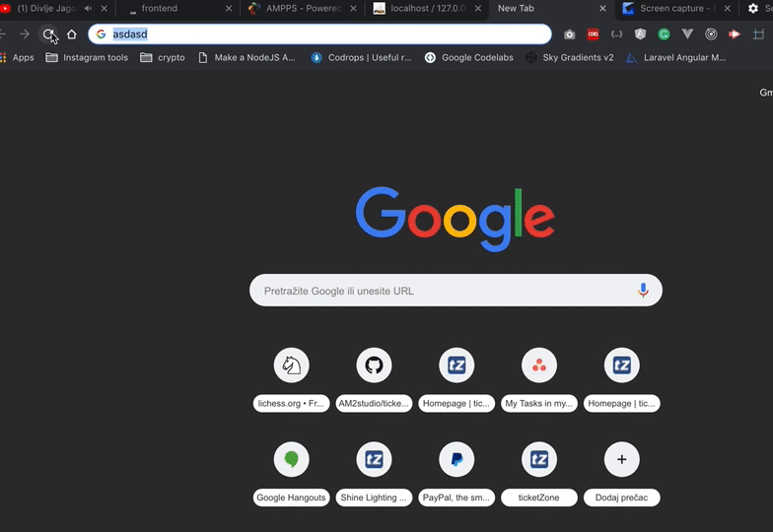773x532 pixels.
Task: Click the Pretražite Google search box
Action: pyautogui.click(x=456, y=290)
